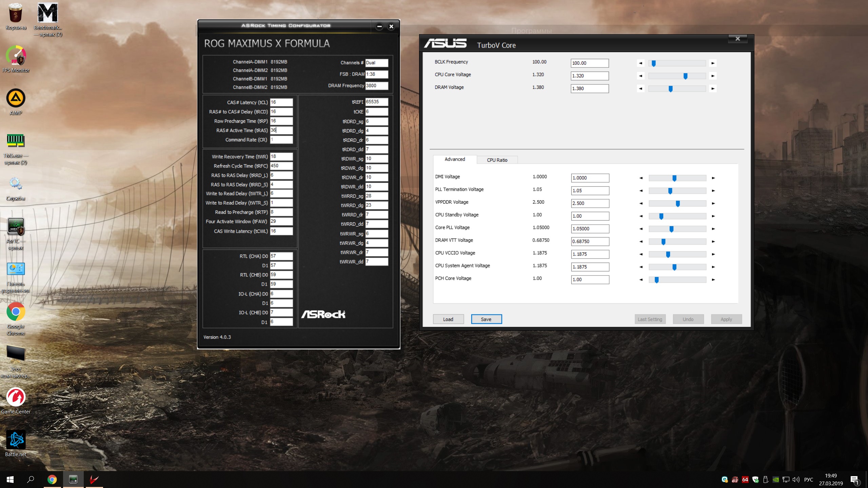The width and height of the screenshot is (868, 488).
Task: Open the AIMP desktop shortcut
Action: [16, 99]
